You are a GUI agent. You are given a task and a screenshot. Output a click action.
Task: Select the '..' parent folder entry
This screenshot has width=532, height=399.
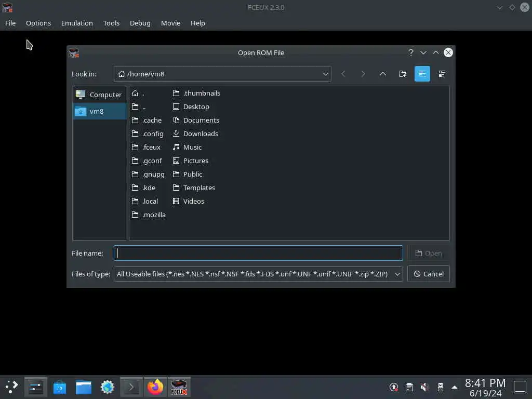139,107
